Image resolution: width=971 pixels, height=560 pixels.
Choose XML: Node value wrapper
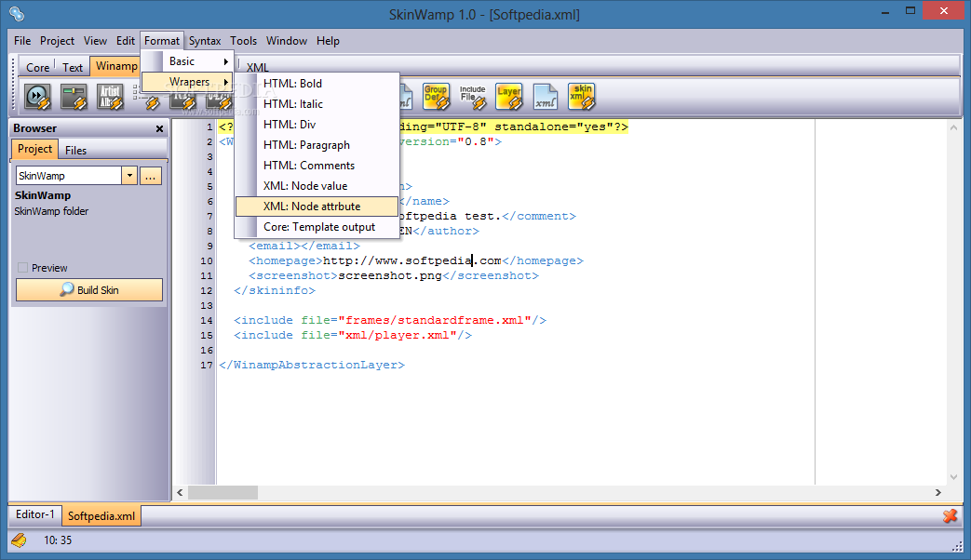[x=317, y=186]
